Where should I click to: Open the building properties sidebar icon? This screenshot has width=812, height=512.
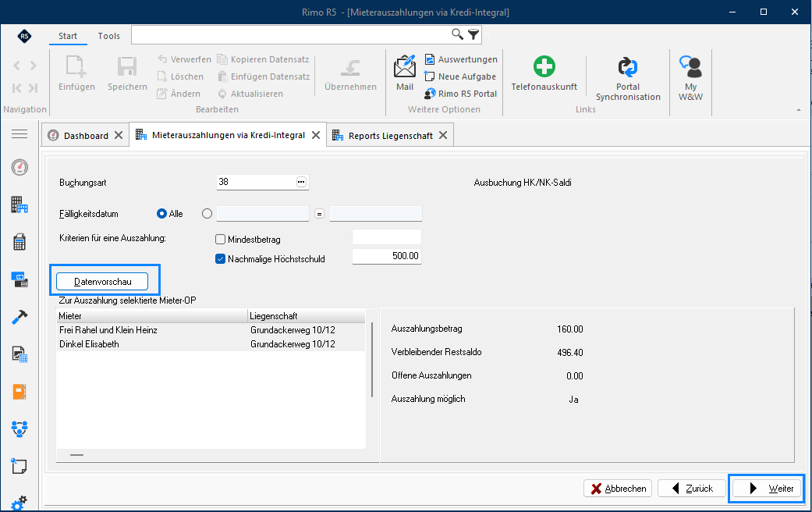[x=20, y=204]
